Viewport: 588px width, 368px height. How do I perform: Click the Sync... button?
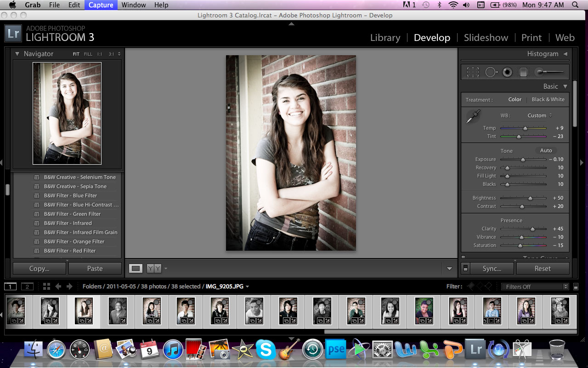coord(492,269)
